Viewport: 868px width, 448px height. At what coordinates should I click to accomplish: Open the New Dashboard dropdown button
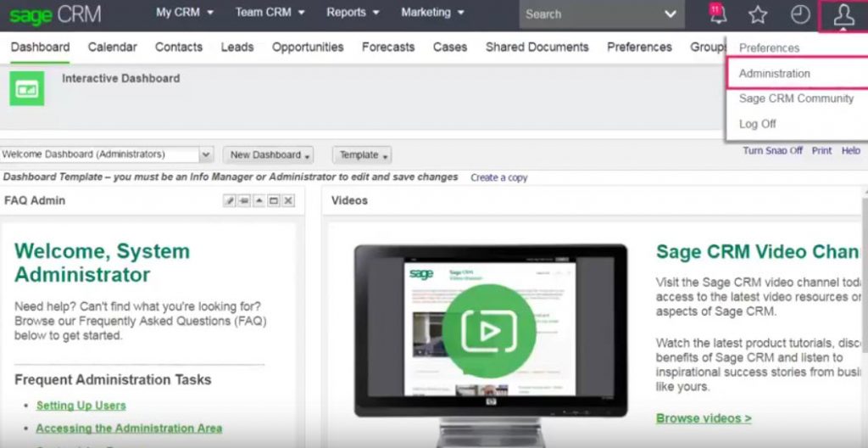point(269,155)
